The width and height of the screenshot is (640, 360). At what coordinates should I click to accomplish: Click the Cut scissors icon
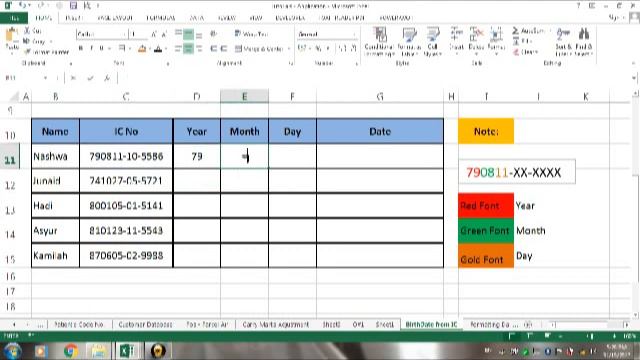(x=27, y=31)
